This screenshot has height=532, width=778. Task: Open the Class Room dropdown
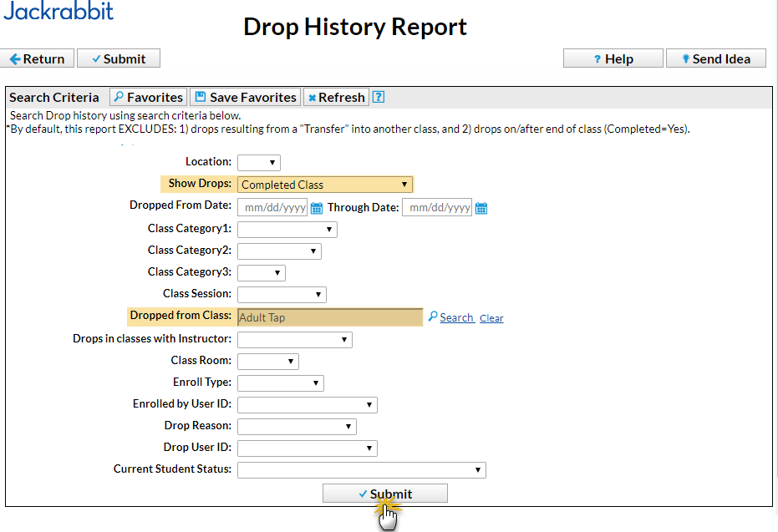(268, 362)
